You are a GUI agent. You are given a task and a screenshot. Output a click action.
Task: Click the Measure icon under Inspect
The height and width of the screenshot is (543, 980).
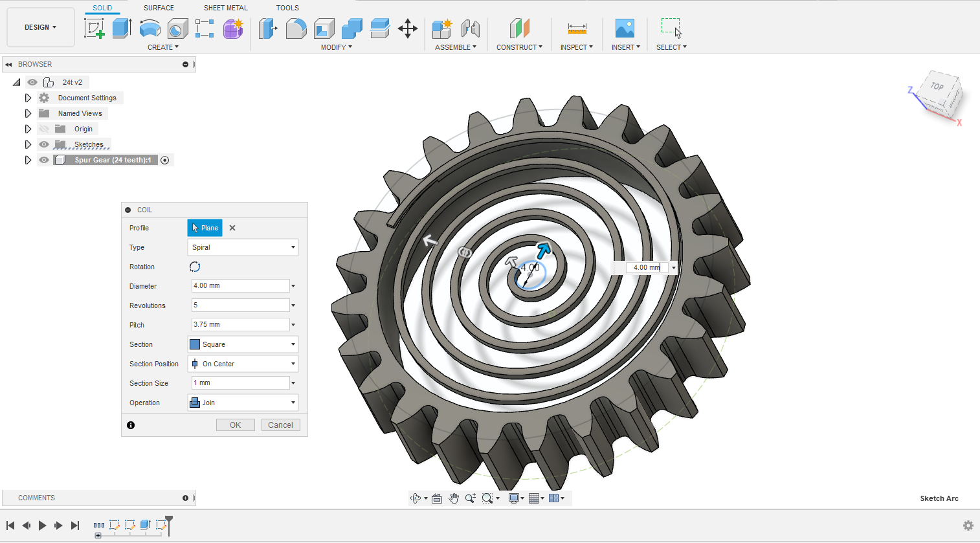577,28
